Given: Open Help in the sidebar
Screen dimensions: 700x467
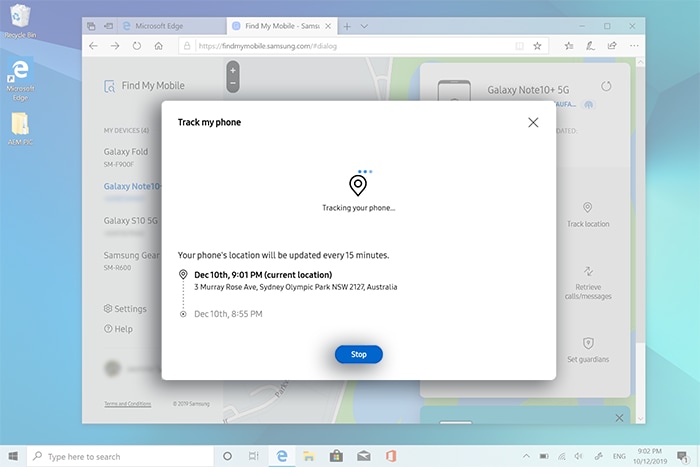Looking at the screenshot, I should pos(119,329).
